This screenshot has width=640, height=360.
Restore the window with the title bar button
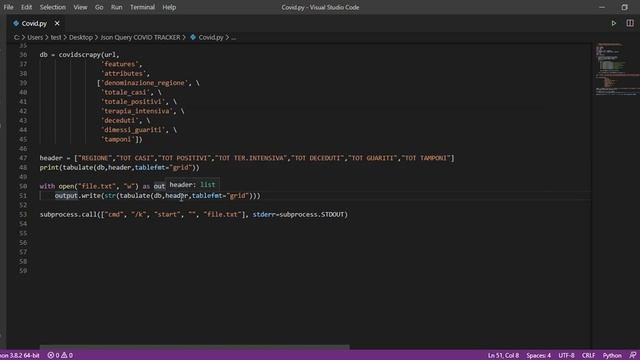pyautogui.click(x=624, y=7)
